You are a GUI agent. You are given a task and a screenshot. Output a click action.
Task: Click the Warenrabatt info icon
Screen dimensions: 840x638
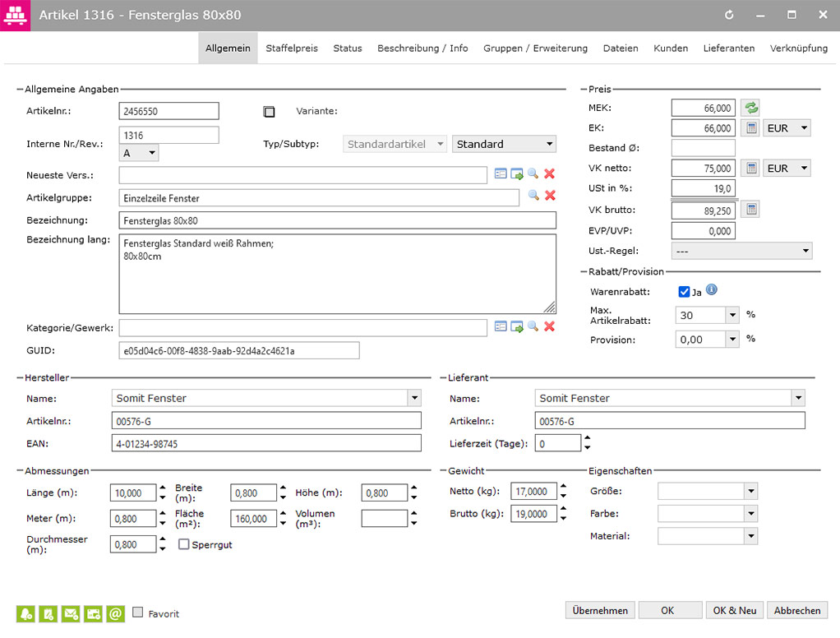pos(712,289)
